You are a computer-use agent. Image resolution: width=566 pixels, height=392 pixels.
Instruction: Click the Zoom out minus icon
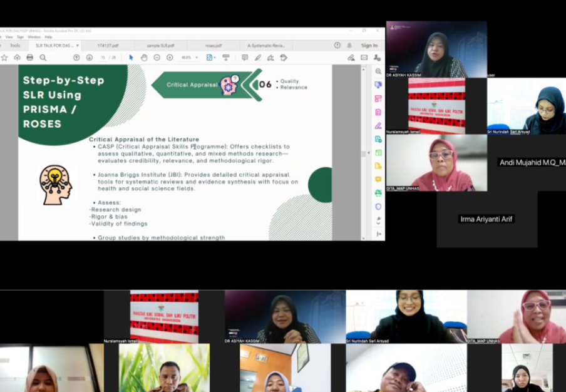click(x=157, y=58)
